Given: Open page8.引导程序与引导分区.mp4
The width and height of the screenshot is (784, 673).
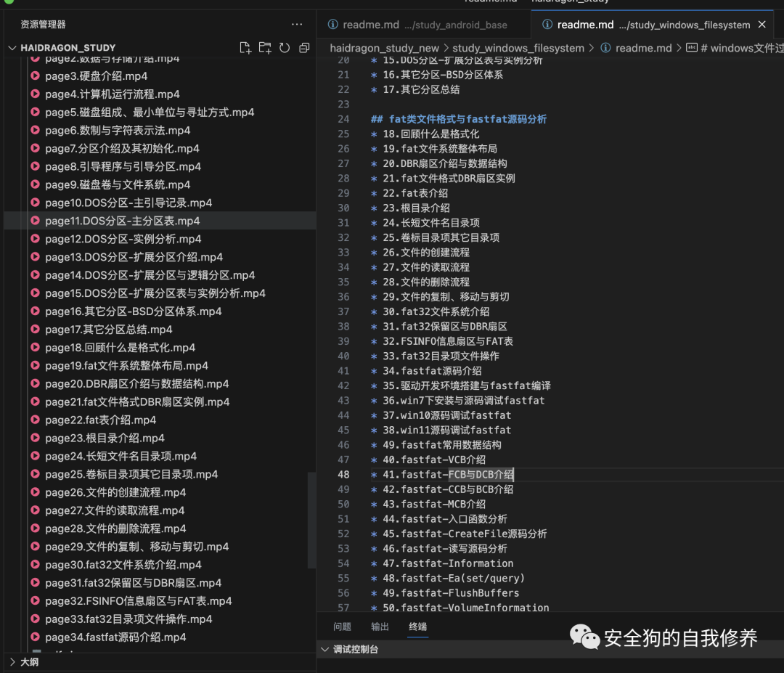Looking at the screenshot, I should coord(123,166).
